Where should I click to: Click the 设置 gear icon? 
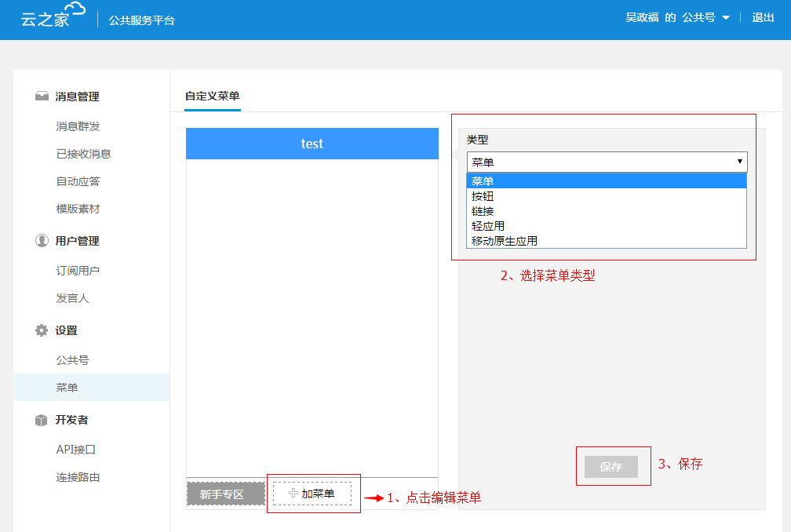(42, 330)
